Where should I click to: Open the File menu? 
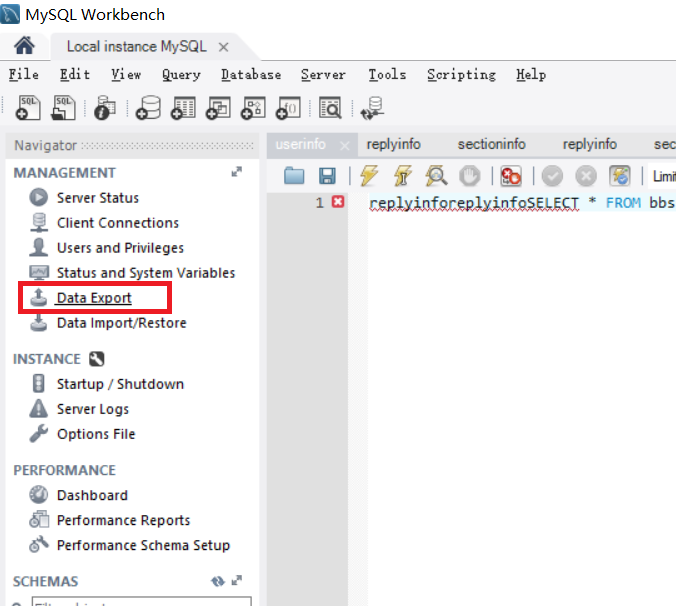click(24, 75)
